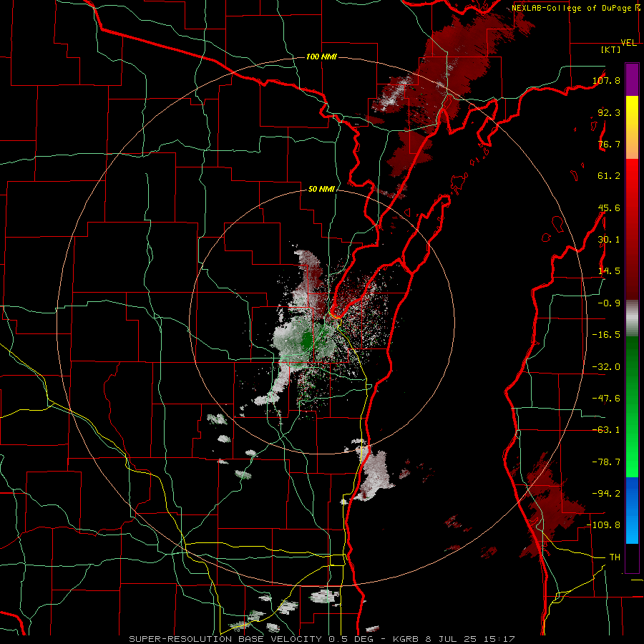
Task: Click the 61.2 value on the velocity scale
Action: coord(609,176)
